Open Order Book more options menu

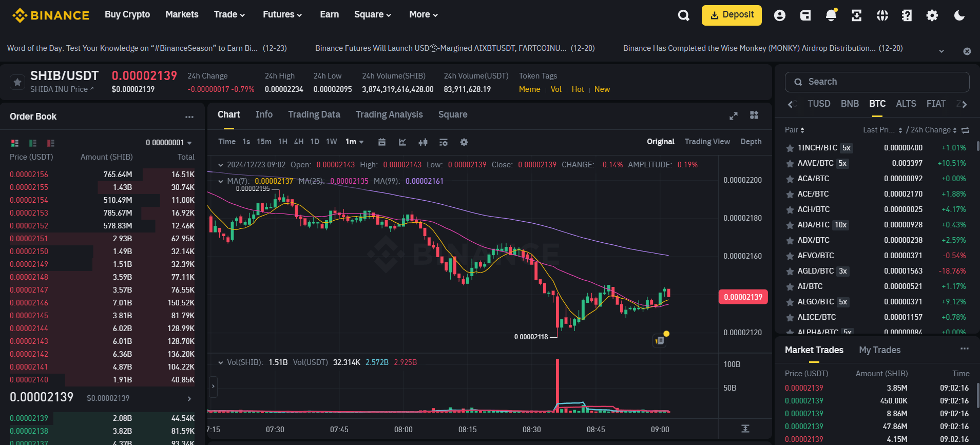pos(189,117)
